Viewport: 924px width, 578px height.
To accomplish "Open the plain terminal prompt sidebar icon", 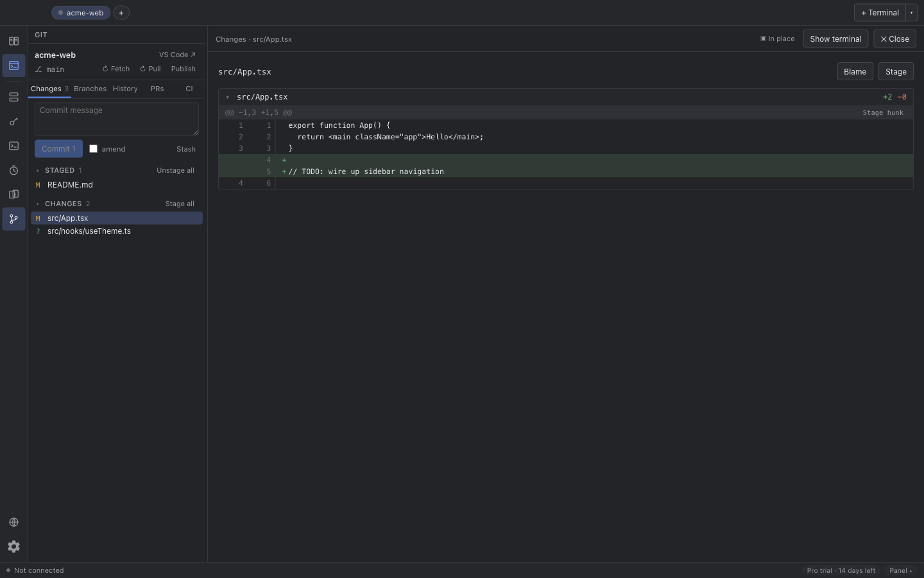I will 13,146.
